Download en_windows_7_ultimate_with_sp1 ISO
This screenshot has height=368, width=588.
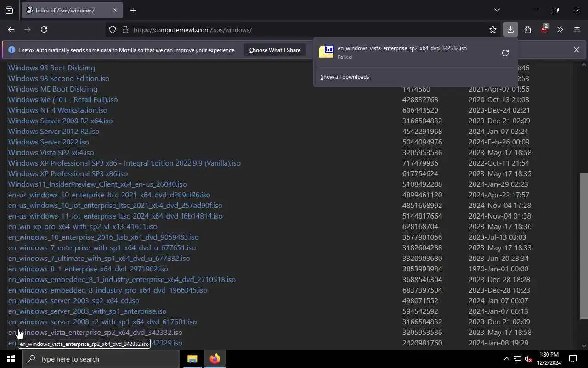click(99, 258)
